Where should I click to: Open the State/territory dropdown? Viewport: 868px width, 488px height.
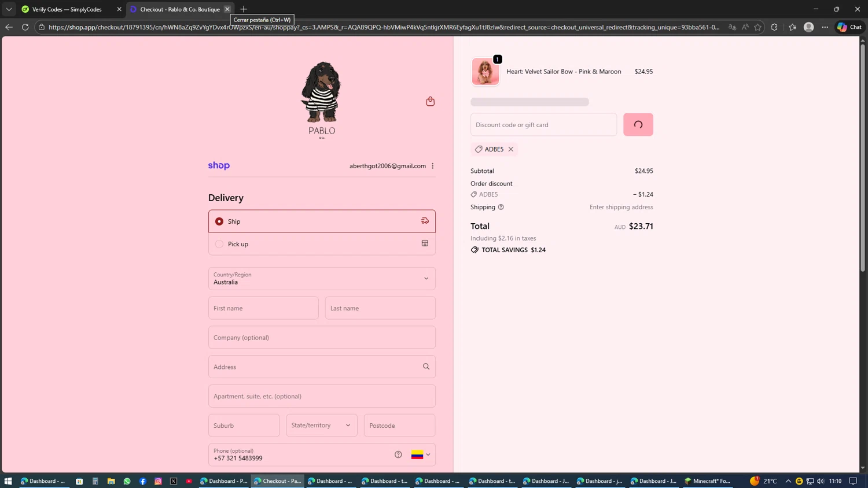tap(322, 426)
